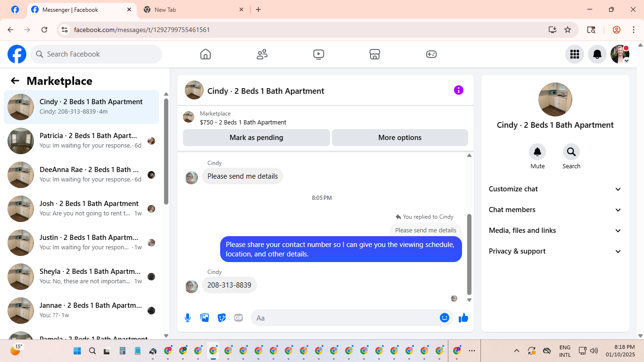The width and height of the screenshot is (644, 362).
Task: Open a new browser tab
Action: point(258,9)
